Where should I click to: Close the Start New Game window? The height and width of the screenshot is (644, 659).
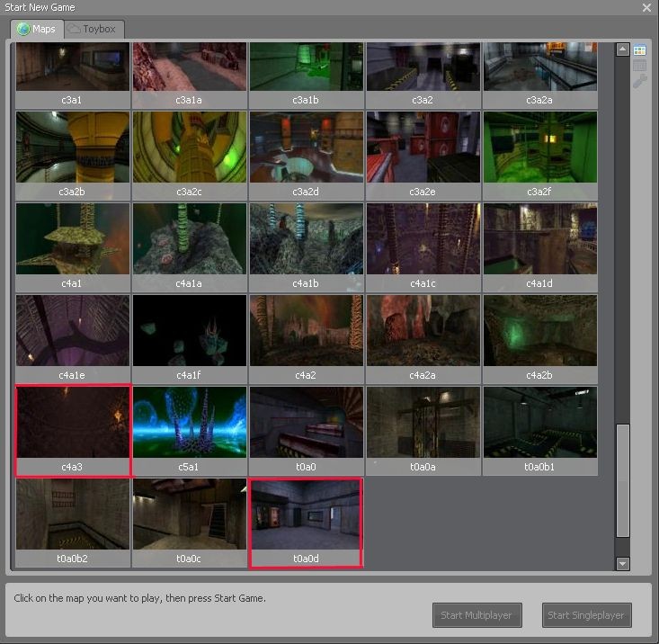[646, 7]
